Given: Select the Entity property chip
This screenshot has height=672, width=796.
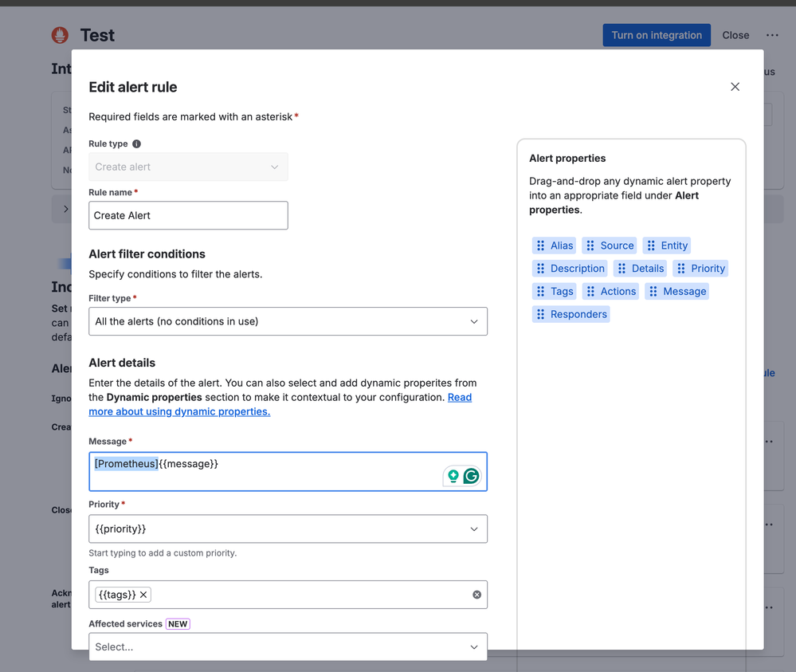Looking at the screenshot, I should 667,246.
